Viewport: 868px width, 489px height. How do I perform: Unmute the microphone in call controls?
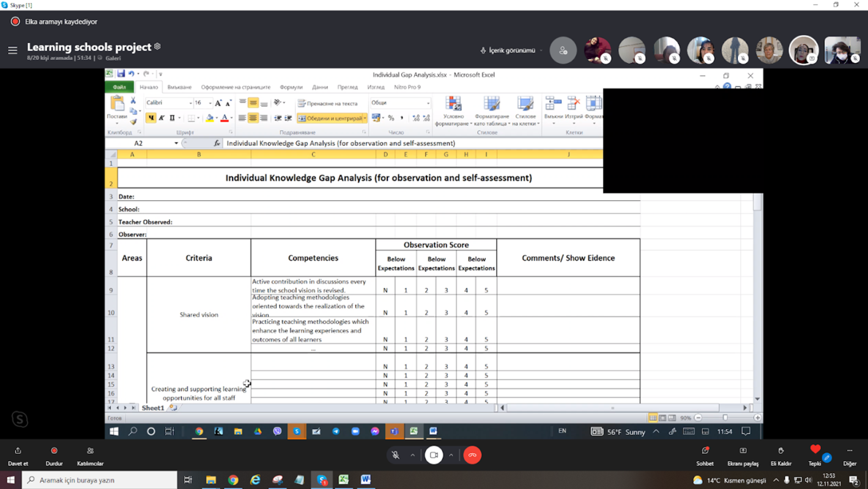395,455
